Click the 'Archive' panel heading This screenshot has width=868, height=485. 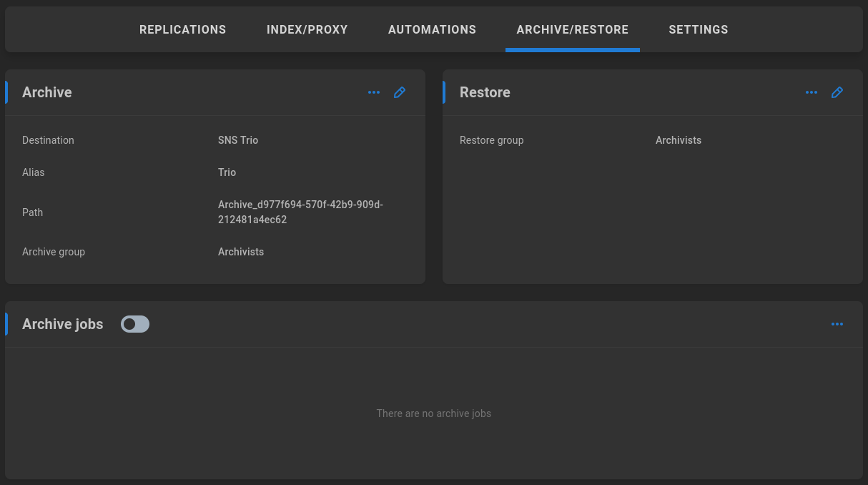tap(47, 92)
